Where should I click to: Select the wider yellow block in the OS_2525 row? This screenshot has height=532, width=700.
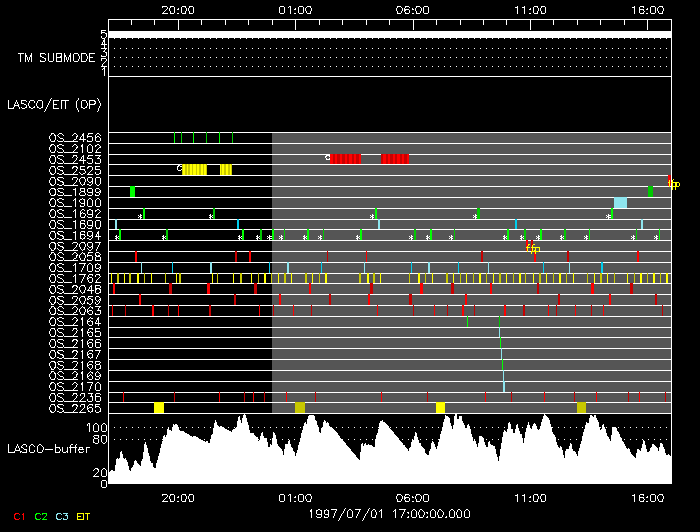coord(195,170)
